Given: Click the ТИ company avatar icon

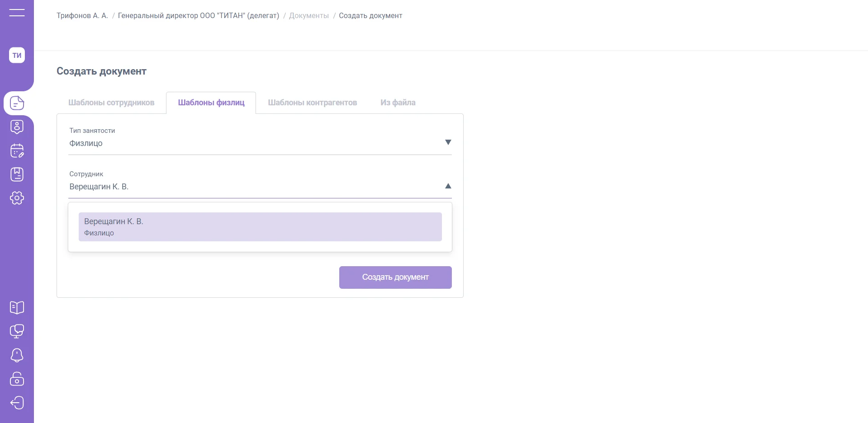Looking at the screenshot, I should [17, 55].
